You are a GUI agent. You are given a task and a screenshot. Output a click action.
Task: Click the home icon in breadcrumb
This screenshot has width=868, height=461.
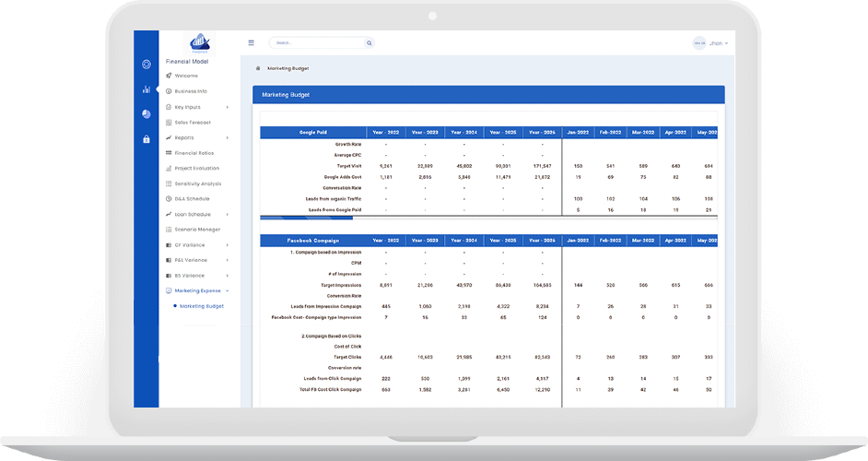coord(258,69)
